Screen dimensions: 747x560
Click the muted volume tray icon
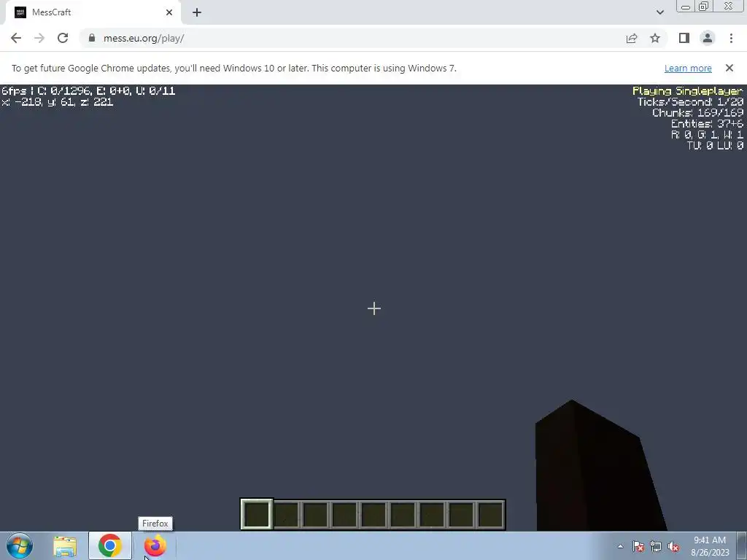click(673, 546)
